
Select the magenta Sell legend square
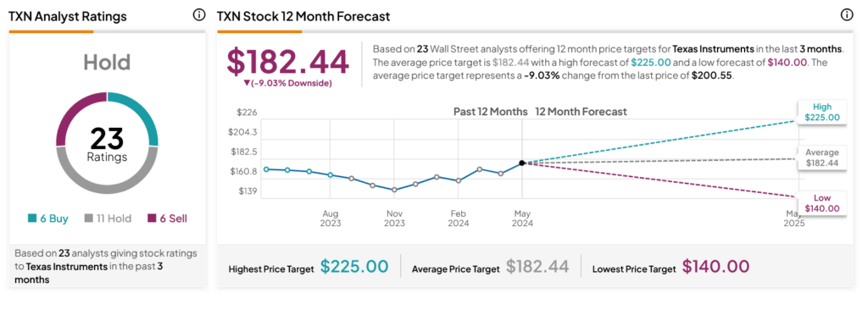(152, 219)
